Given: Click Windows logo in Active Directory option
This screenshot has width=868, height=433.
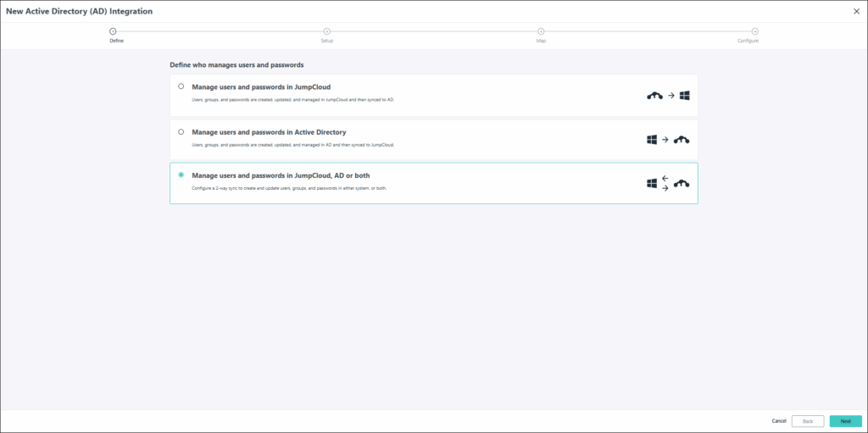Looking at the screenshot, I should [652, 140].
